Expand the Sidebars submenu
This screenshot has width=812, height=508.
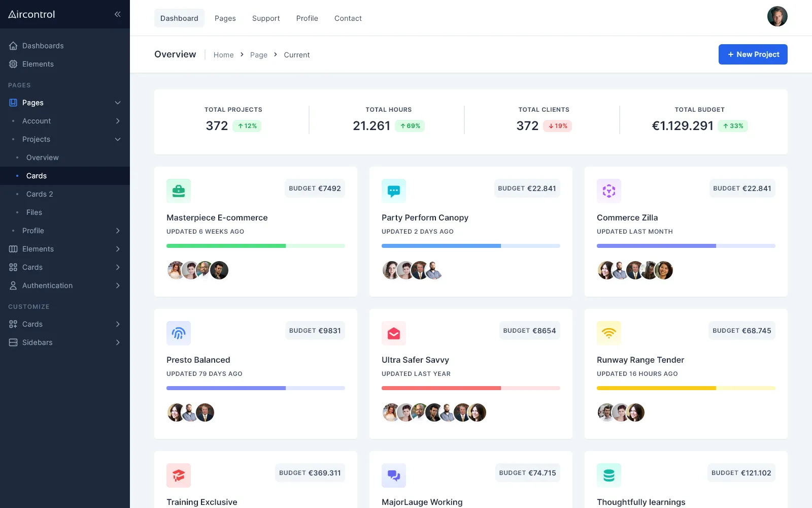[x=118, y=342]
